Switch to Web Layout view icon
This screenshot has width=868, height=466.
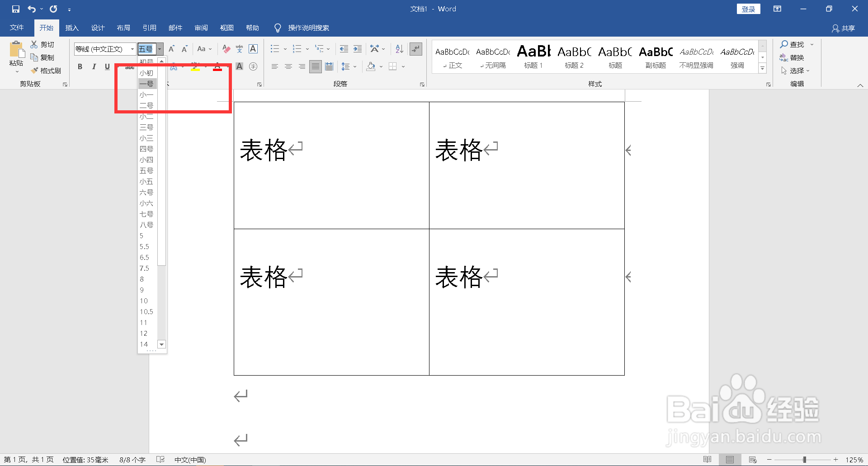pyautogui.click(x=753, y=460)
